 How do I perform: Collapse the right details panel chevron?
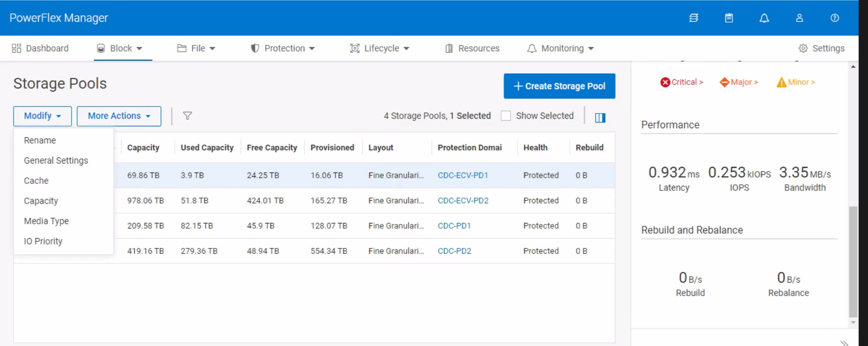(844, 342)
